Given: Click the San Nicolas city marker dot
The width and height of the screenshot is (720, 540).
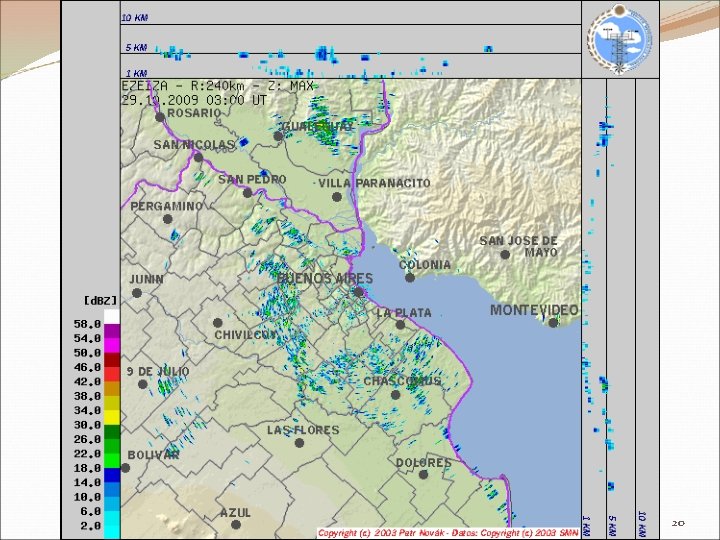Looking at the screenshot, I should pos(198,158).
